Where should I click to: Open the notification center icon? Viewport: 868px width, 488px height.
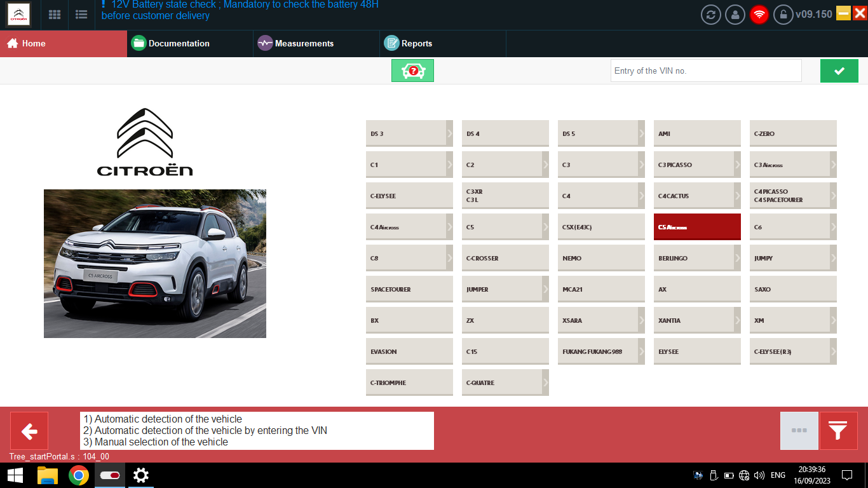[846, 475]
